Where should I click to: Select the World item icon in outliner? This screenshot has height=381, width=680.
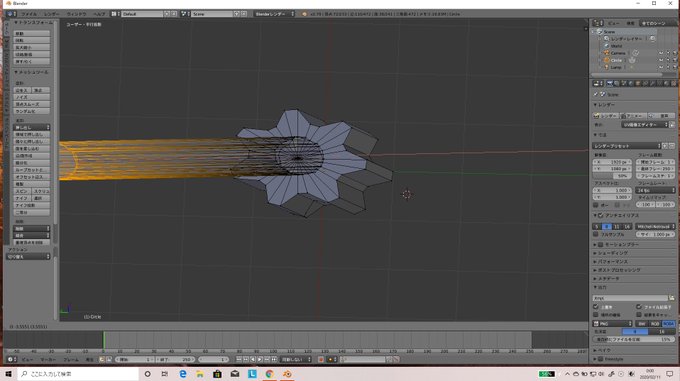point(607,46)
